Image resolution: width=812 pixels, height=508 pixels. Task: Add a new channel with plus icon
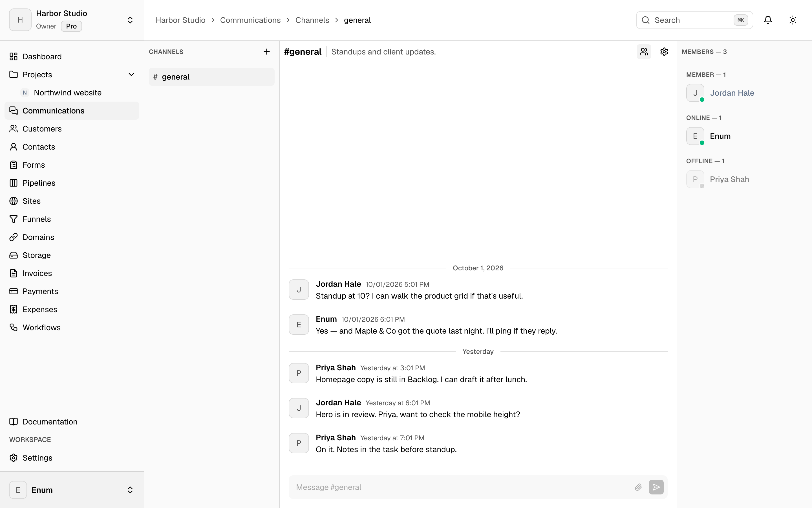[x=266, y=52]
